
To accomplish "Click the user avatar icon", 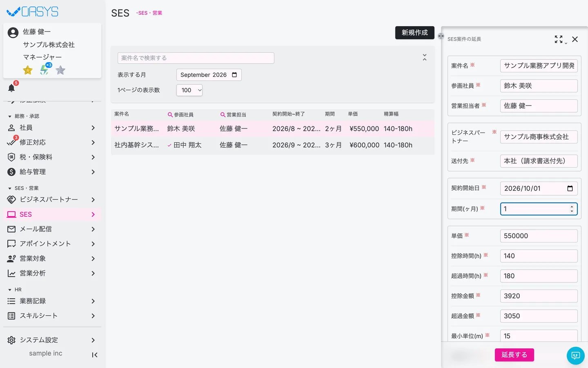I will pyautogui.click(x=13, y=33).
